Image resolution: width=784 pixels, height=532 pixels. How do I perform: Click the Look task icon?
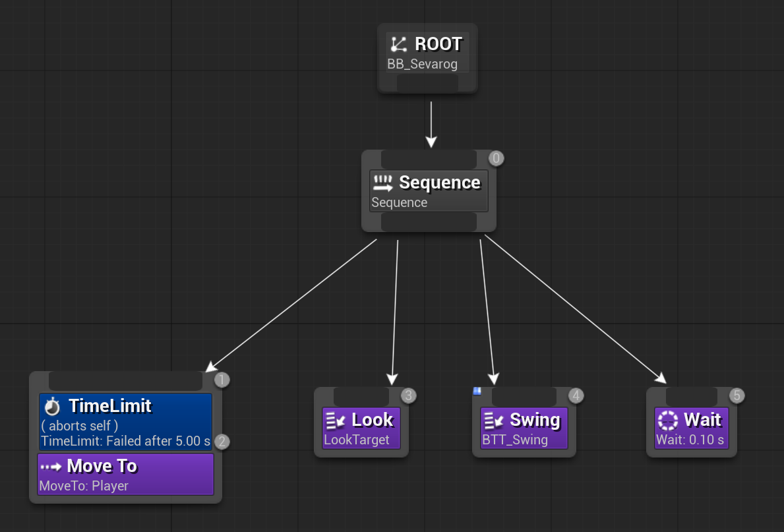336,421
